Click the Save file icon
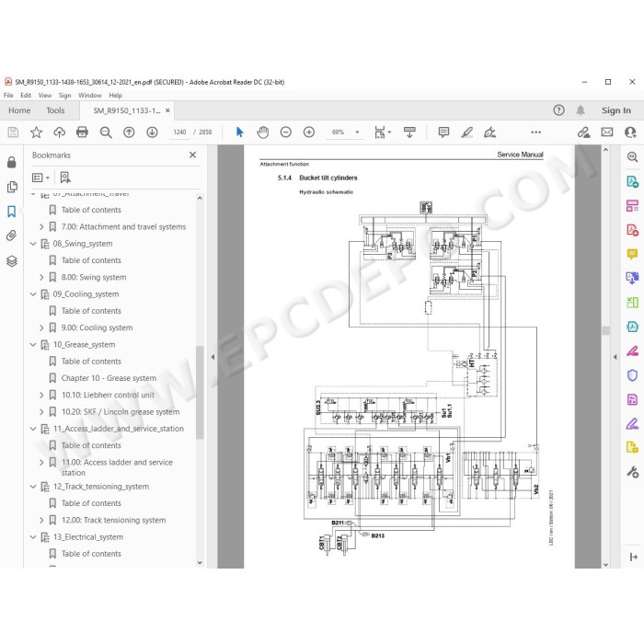The image size is (644, 644). (13, 132)
